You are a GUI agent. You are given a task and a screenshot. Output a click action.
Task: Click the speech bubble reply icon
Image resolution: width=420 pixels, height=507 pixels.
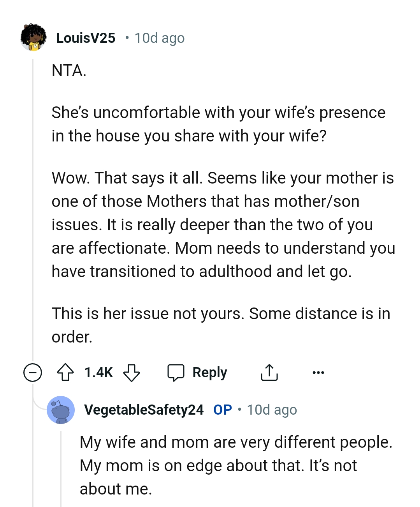pos(176,372)
